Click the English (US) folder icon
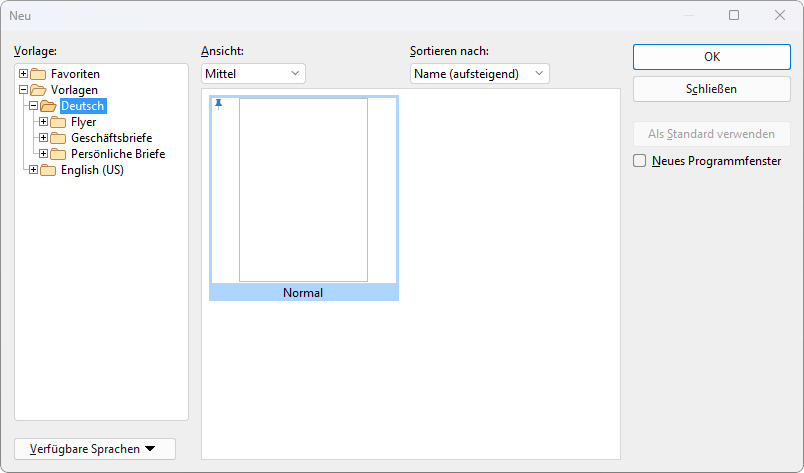The image size is (804, 473). [48, 170]
